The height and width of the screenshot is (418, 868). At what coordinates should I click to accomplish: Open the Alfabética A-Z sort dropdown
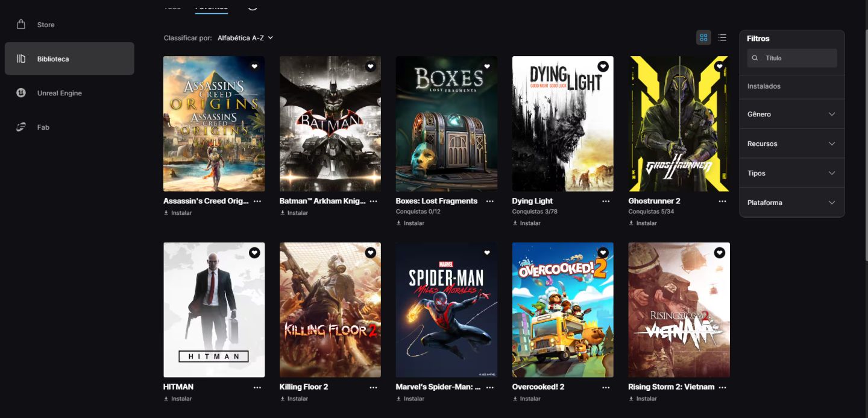click(x=245, y=37)
